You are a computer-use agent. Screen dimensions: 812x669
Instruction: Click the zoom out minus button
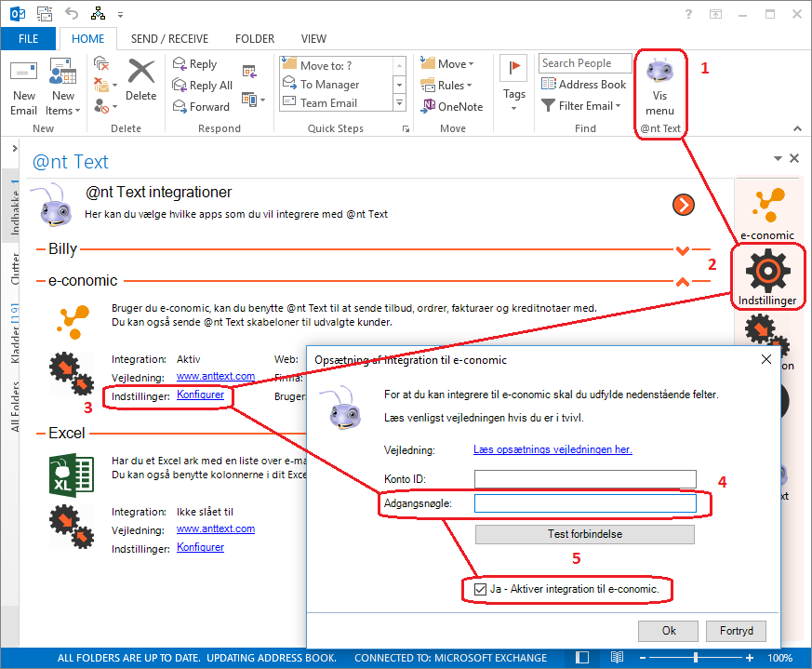643,658
